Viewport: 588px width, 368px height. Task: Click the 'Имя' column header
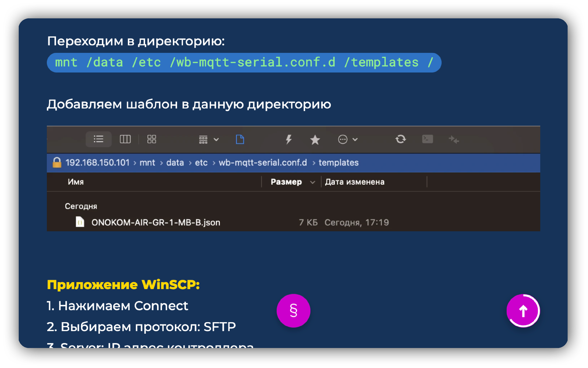(x=76, y=182)
